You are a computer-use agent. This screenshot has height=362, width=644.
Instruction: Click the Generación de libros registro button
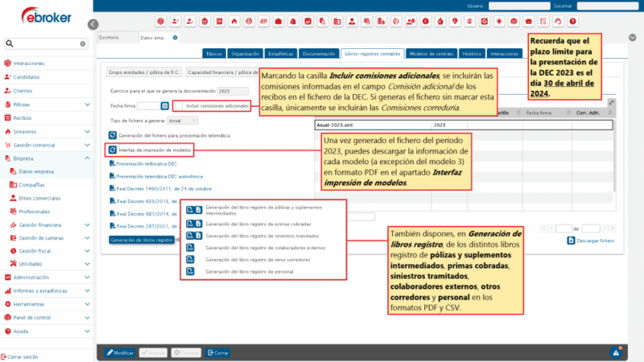(142, 240)
